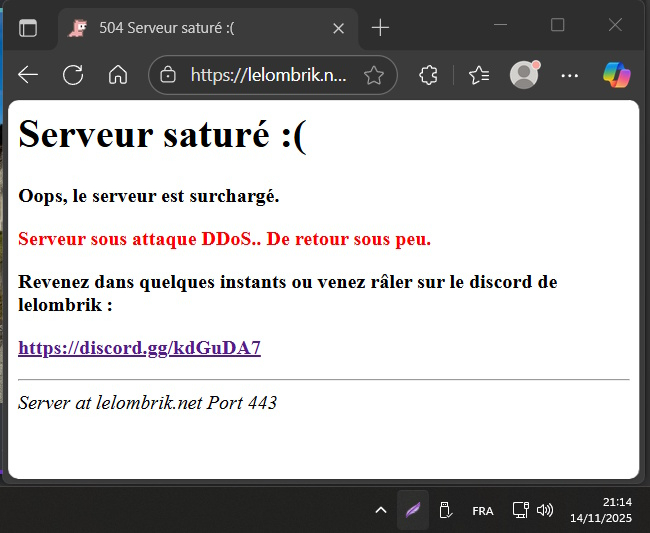650x533 pixels.
Task: Go back to the previous page
Action: 28,75
